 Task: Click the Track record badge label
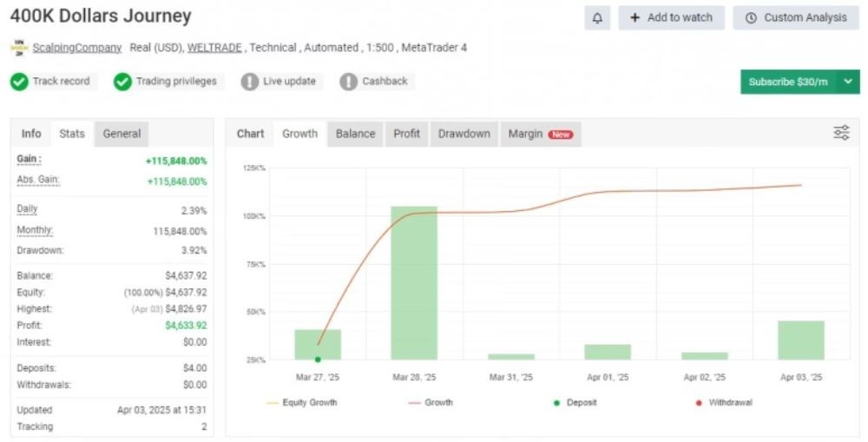61,82
